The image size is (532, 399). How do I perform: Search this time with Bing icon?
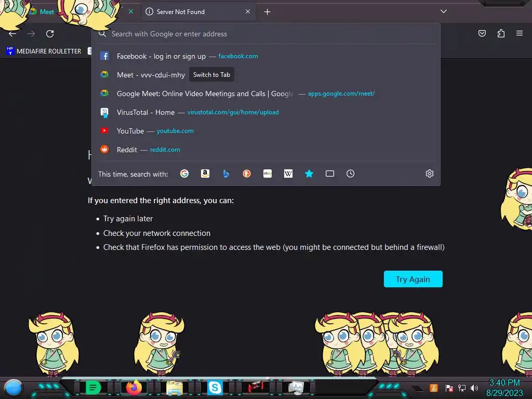(x=226, y=174)
